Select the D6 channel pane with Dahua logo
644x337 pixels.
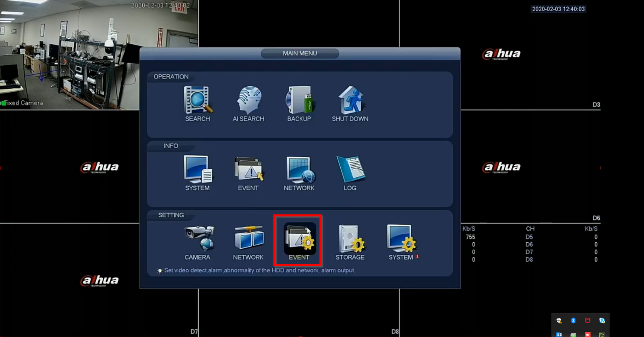coord(531,166)
